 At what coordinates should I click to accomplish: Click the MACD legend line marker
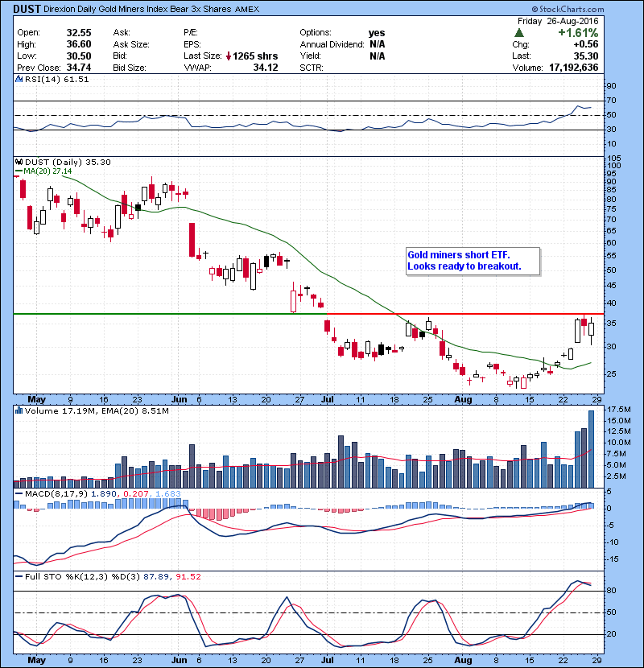click(x=19, y=494)
